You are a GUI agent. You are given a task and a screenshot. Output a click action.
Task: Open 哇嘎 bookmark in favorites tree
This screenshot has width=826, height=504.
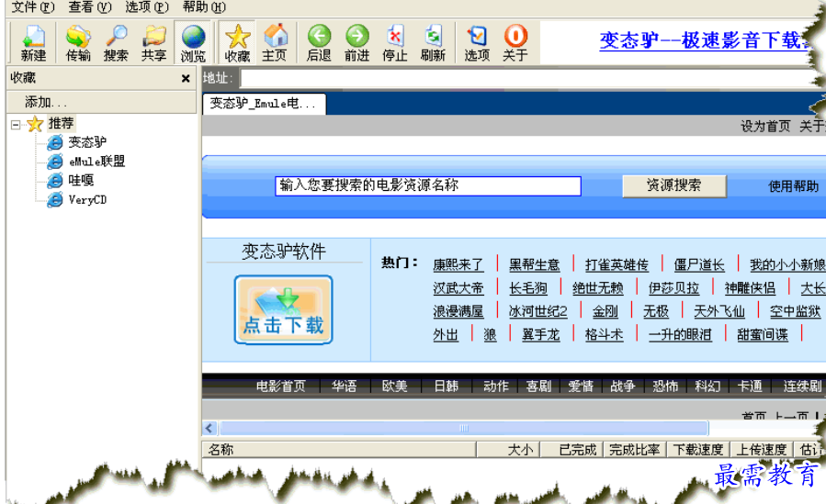81,181
